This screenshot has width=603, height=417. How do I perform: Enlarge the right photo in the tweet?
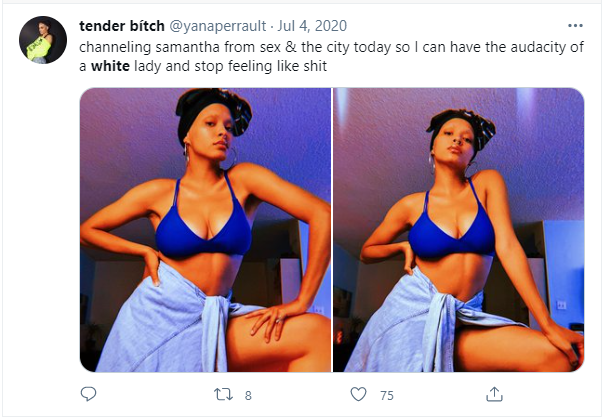coord(458,230)
